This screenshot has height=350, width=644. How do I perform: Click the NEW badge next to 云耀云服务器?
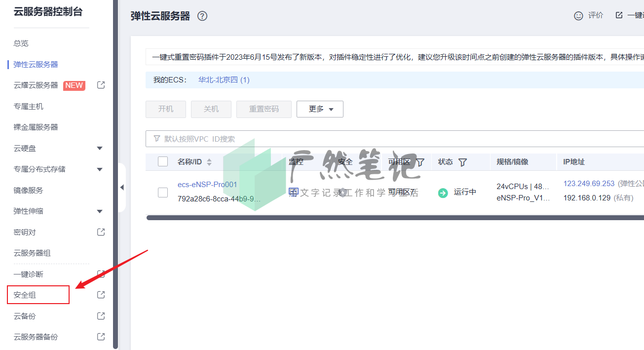[74, 85]
